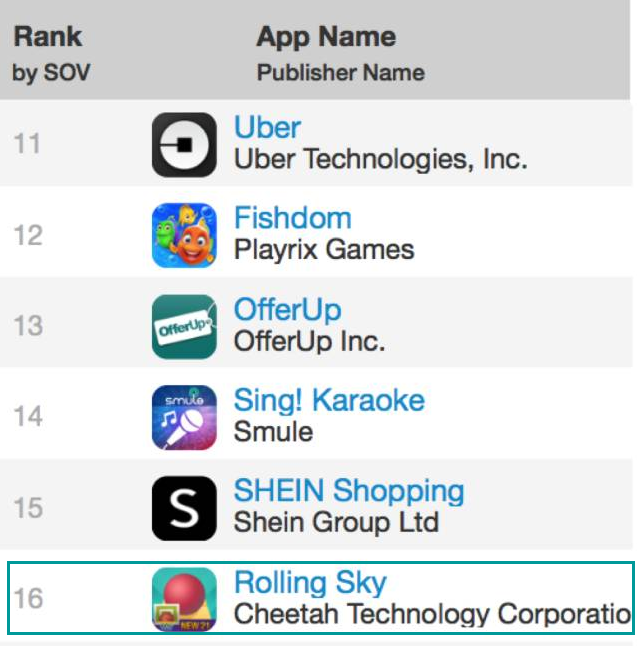Select the Uber Technologies, Inc. publisher text
The image size is (637, 646).
(x=380, y=159)
